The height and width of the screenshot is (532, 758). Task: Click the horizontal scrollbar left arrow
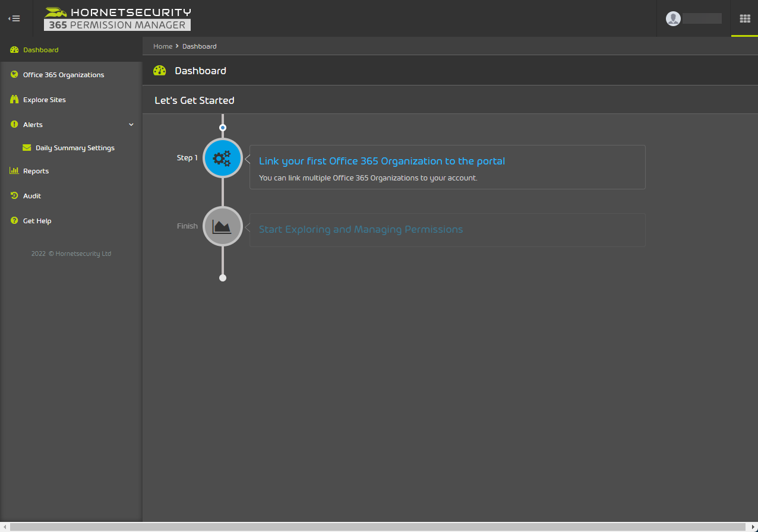pos(5,527)
